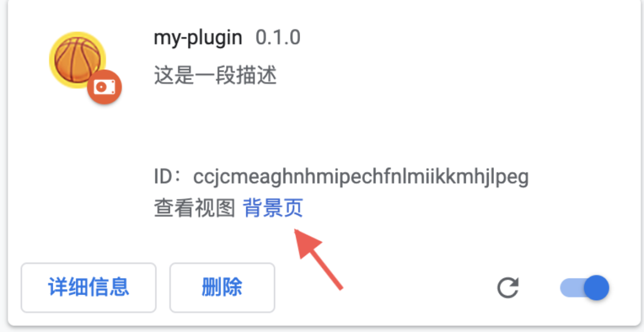Click the ID: label before the identifier
This screenshot has width=644, height=332.
168,177
